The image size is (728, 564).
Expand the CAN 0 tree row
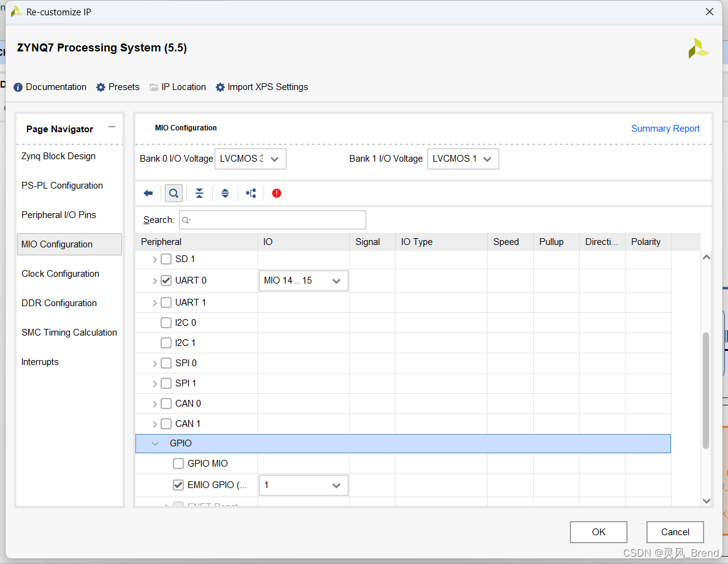[x=154, y=404]
